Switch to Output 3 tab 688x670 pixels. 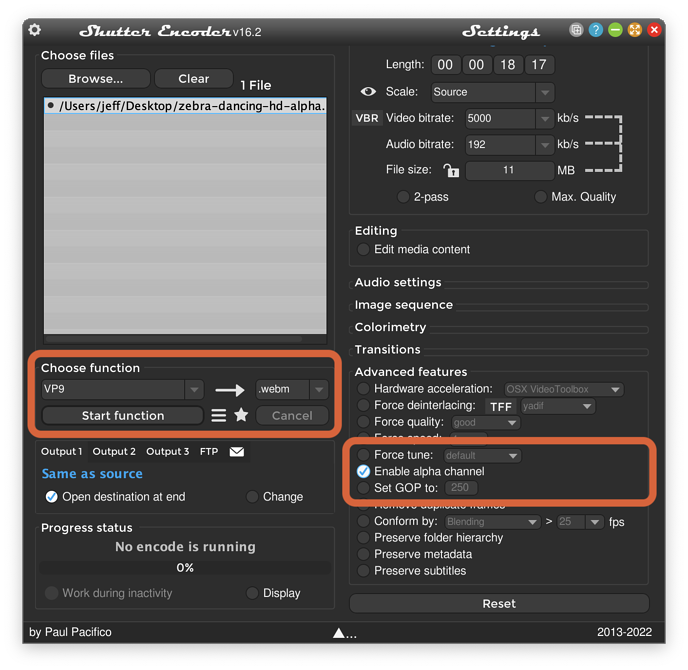(x=168, y=451)
